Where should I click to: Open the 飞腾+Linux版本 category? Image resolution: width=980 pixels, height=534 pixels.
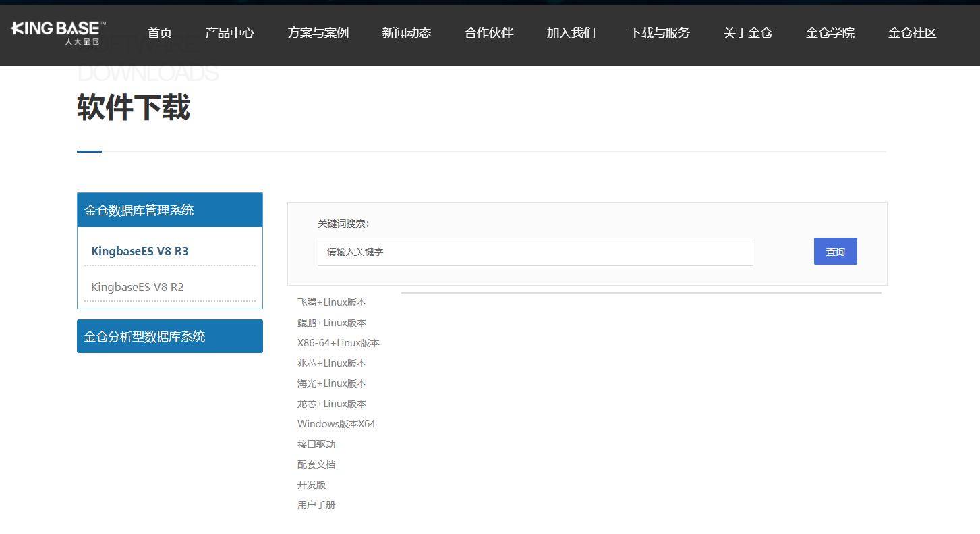[x=332, y=302]
